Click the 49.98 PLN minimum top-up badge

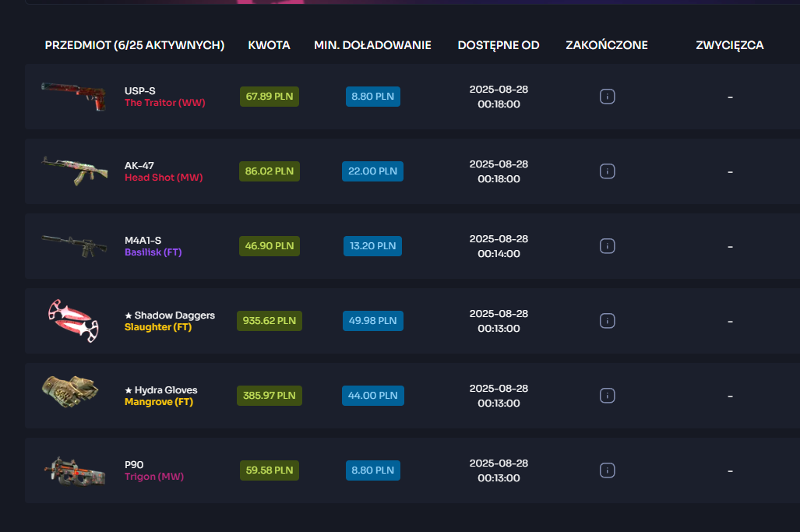tap(373, 321)
